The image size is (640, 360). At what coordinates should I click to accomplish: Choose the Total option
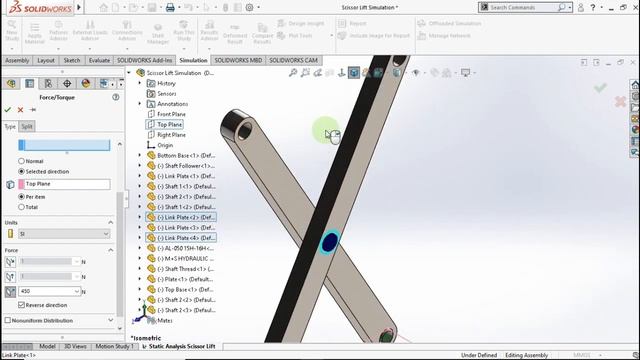[x=21, y=207]
